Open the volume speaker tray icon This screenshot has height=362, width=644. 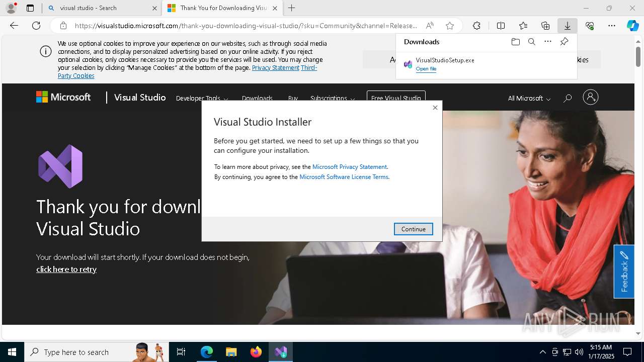(x=579, y=352)
